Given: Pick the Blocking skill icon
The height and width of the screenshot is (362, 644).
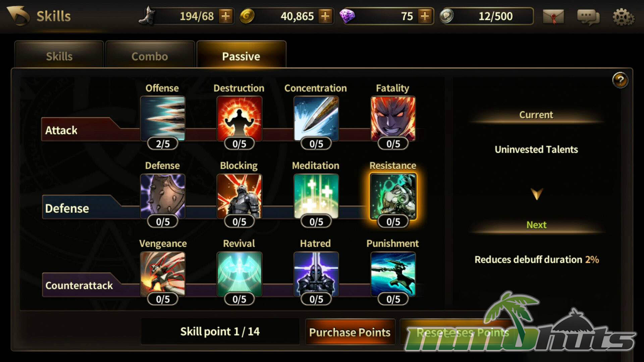Looking at the screenshot, I should [239, 196].
